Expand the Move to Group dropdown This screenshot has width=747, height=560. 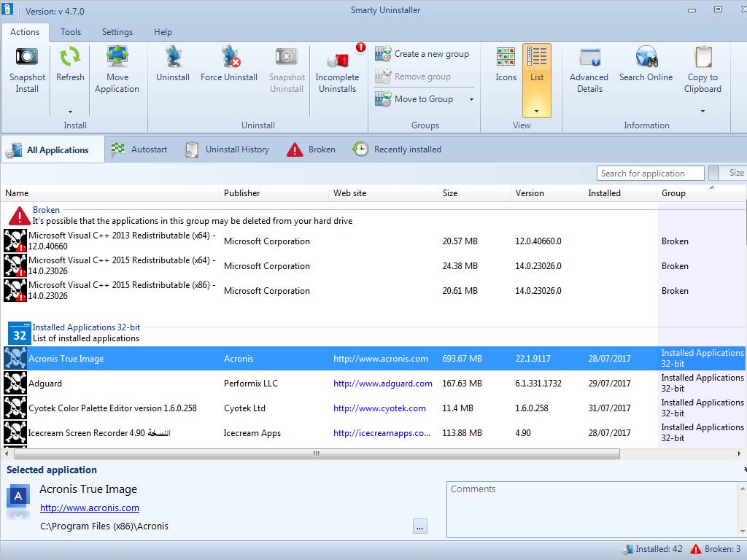click(x=471, y=99)
